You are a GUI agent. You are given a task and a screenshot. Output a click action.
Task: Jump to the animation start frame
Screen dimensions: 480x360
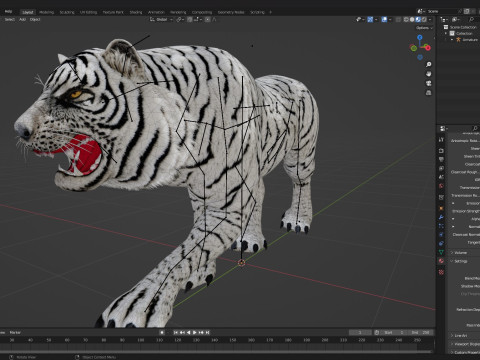pyautogui.click(x=176, y=332)
